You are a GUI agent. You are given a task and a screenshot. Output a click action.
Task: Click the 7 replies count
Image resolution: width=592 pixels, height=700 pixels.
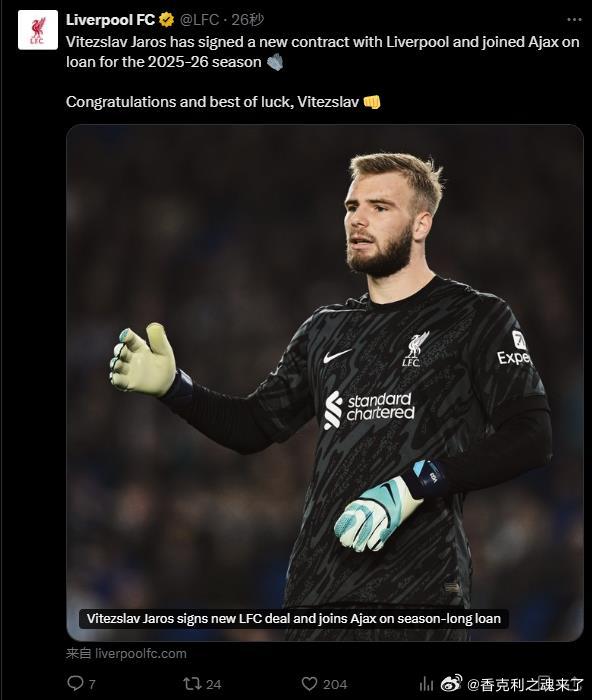pyautogui.click(x=92, y=684)
